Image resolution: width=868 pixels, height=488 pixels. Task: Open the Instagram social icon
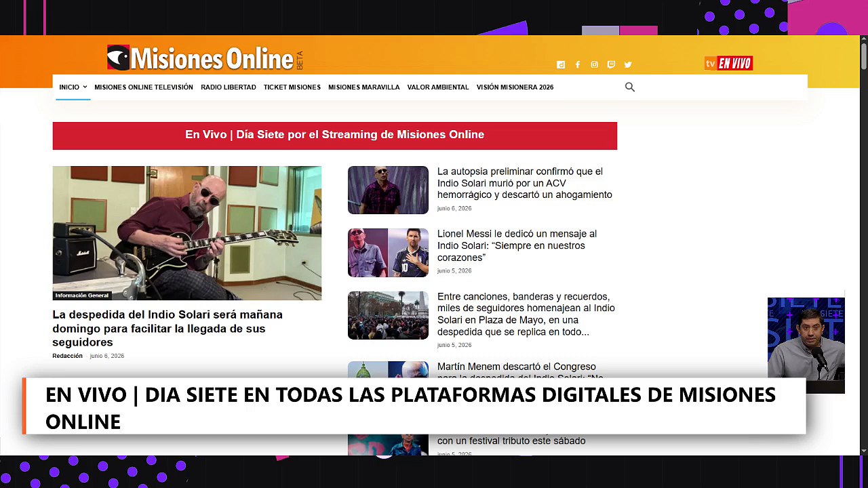[x=594, y=65]
